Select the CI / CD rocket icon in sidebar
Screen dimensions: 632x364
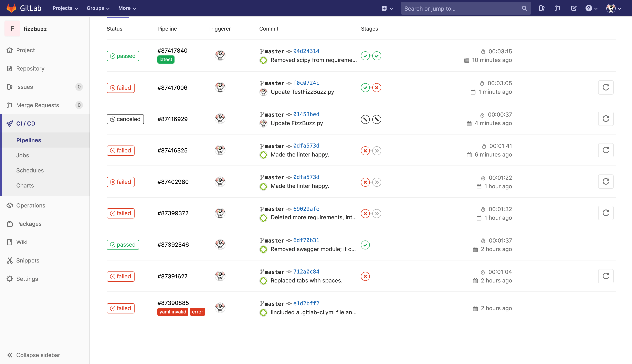click(x=9, y=123)
